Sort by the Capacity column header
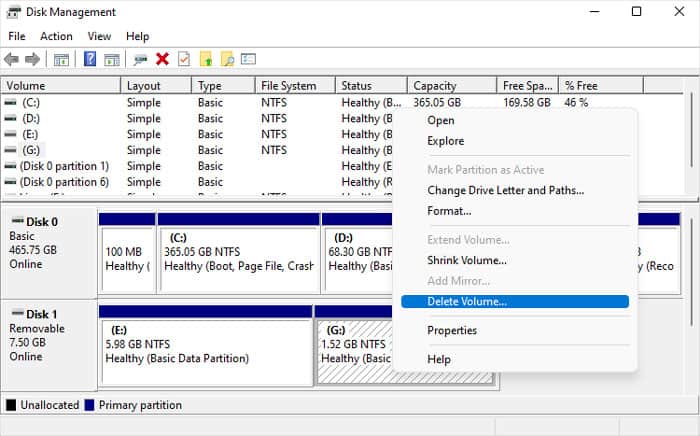Screen dimensions: 700x436 452,86
